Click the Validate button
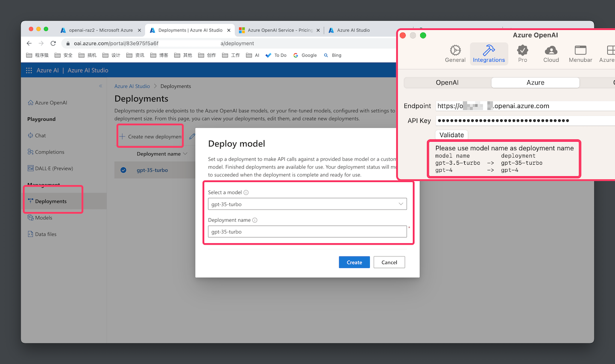Viewport: 615px width, 364px height. click(451, 135)
